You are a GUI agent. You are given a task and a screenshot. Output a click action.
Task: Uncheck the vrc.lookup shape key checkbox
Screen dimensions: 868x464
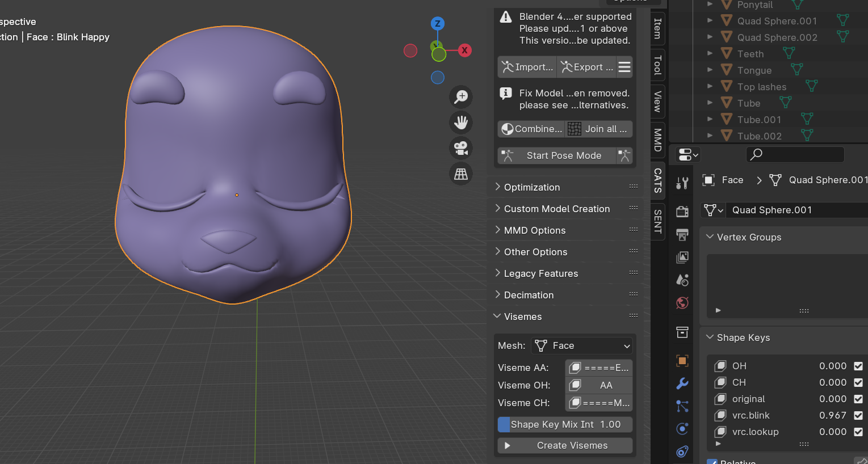click(x=858, y=432)
